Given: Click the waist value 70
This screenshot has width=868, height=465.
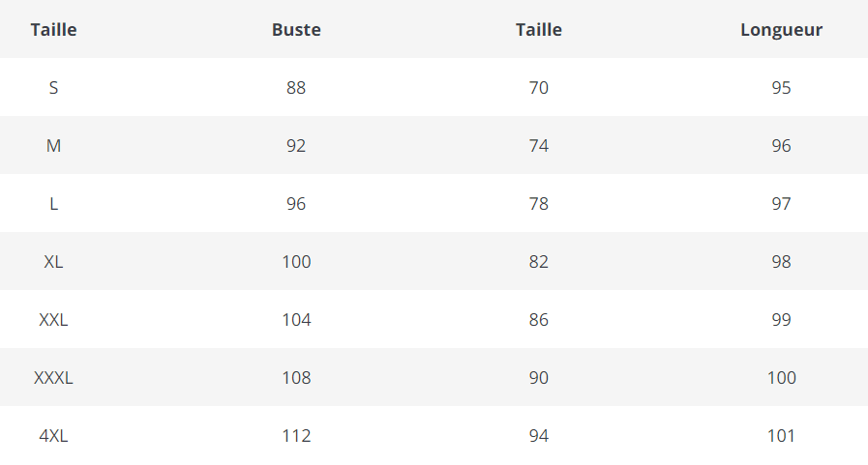Looking at the screenshot, I should [x=539, y=88].
